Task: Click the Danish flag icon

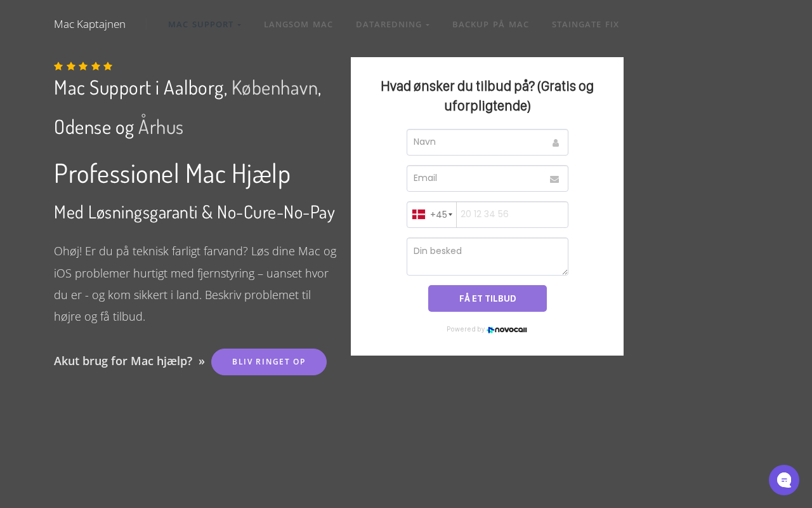Action: tap(419, 215)
